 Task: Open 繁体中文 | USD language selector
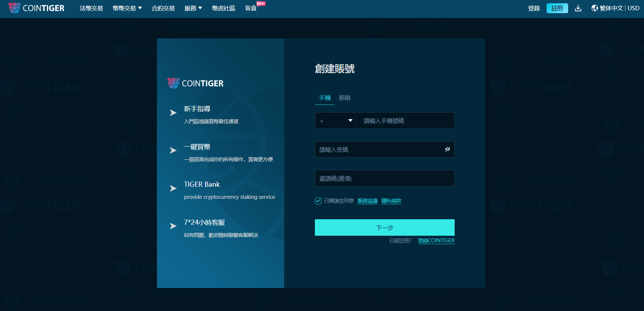(x=615, y=8)
